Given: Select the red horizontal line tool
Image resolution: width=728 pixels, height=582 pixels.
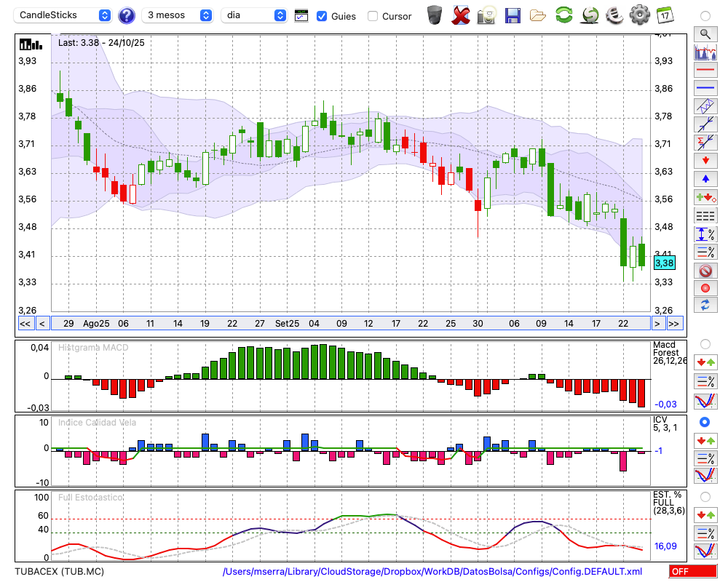Looking at the screenshot, I should coord(705,70).
